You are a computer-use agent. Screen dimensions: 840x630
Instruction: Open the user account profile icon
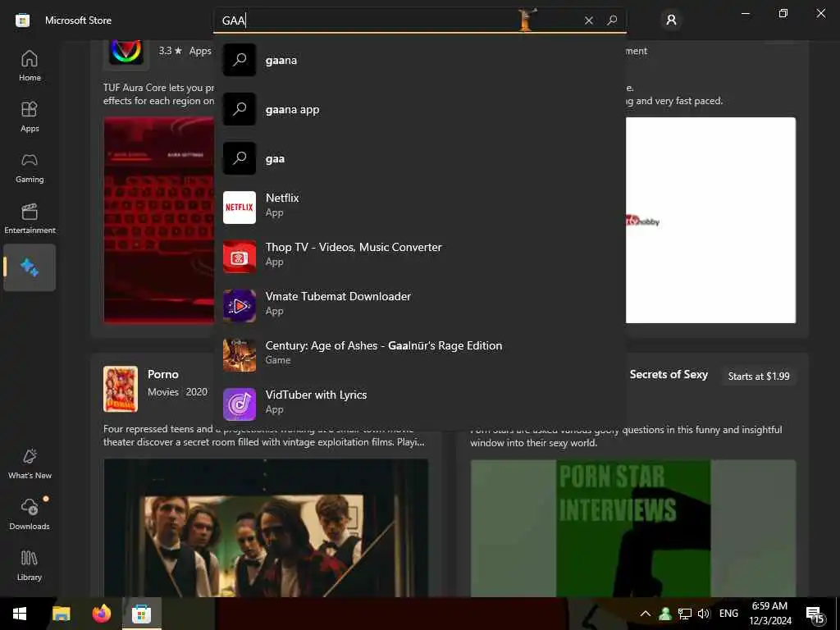(671, 21)
